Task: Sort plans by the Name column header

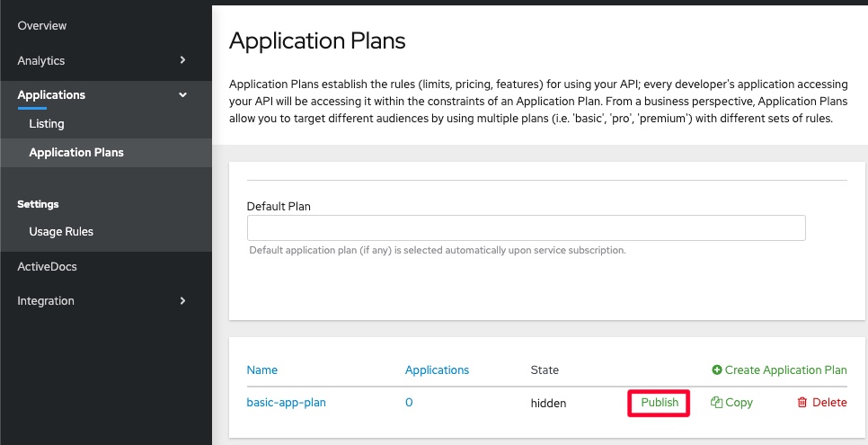Action: (261, 369)
